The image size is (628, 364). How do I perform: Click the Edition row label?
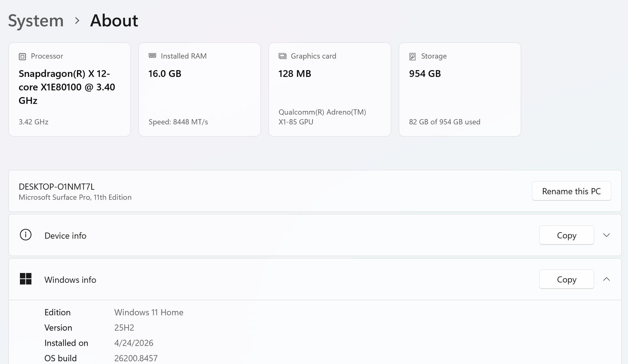(x=57, y=312)
